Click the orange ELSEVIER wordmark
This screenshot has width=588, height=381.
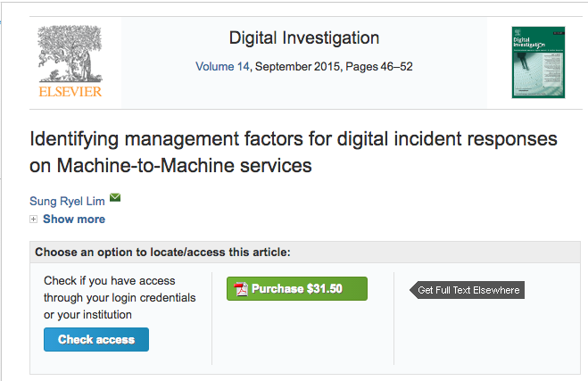pos(70,92)
